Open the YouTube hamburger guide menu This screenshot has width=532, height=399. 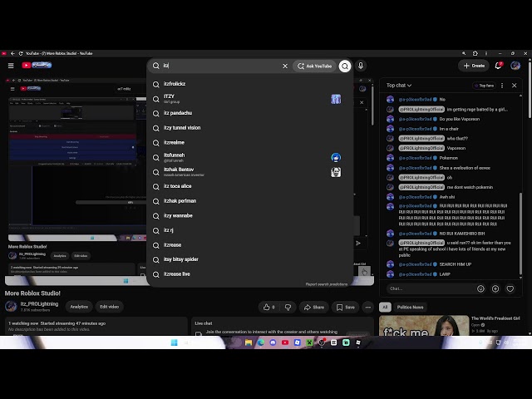11,66
